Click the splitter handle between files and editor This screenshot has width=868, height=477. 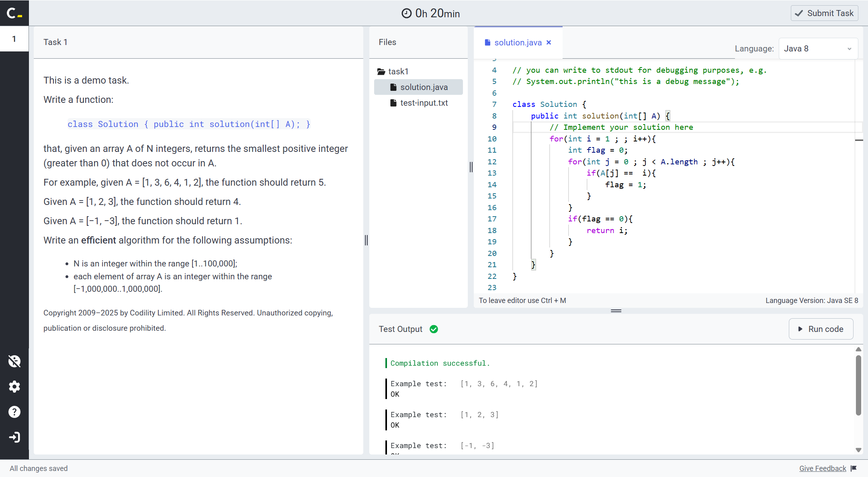click(x=471, y=167)
